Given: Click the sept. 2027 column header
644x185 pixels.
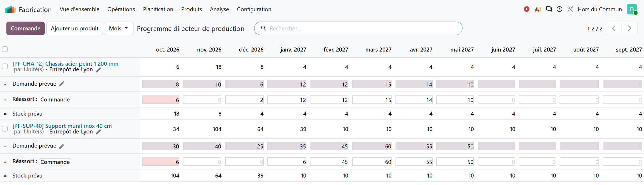Looking at the screenshot, I should click(629, 50).
